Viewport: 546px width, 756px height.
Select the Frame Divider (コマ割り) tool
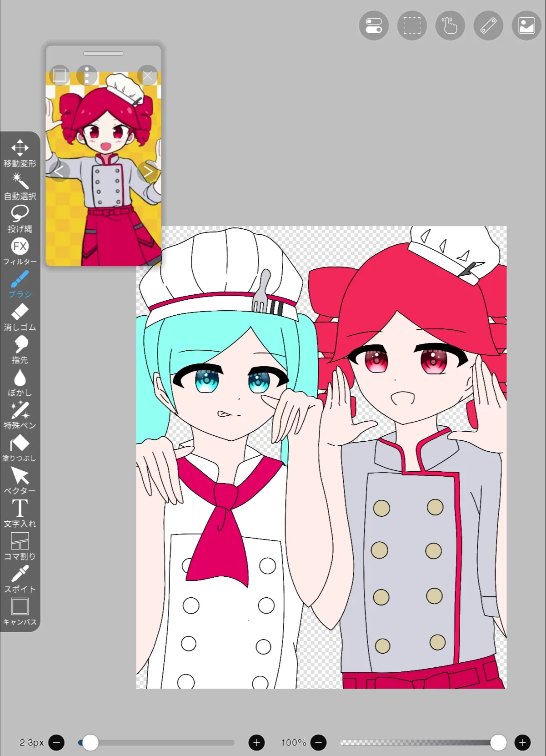click(x=20, y=546)
